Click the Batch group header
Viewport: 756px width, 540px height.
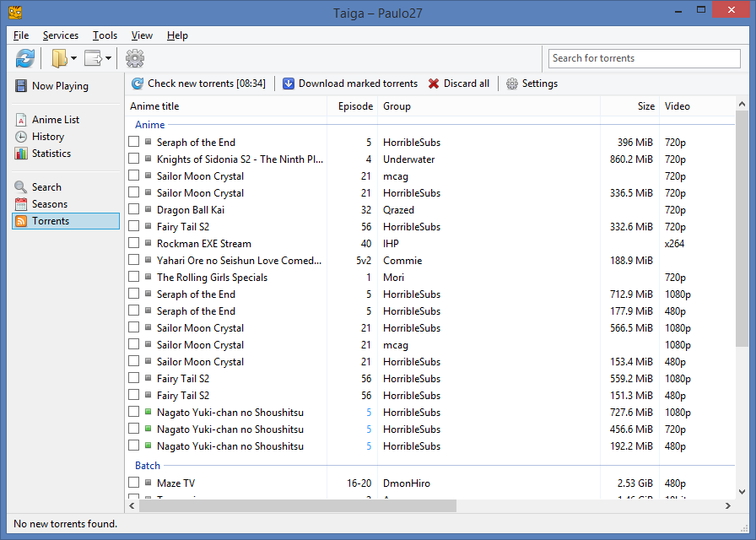[x=148, y=465]
